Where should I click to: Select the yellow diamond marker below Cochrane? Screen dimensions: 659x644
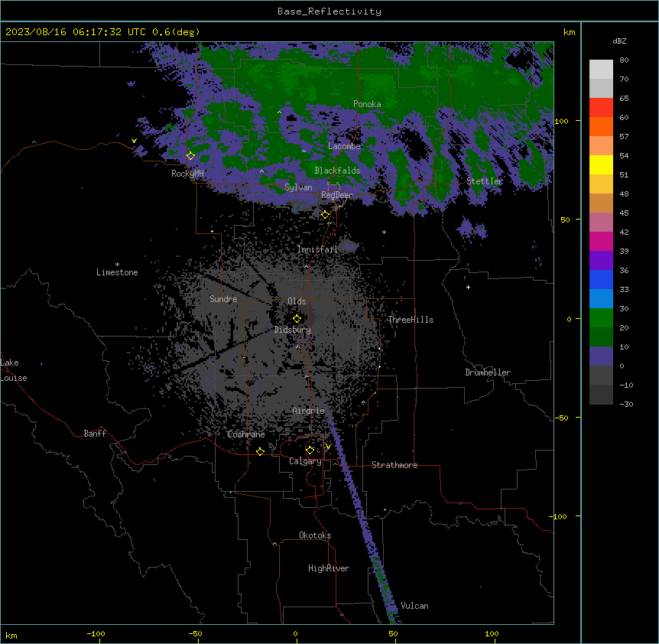pyautogui.click(x=260, y=451)
